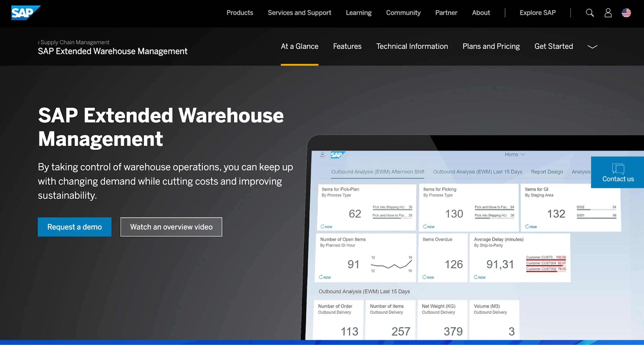Open Number of Order tile showing 113
This screenshot has width=644, height=345.
click(x=338, y=320)
